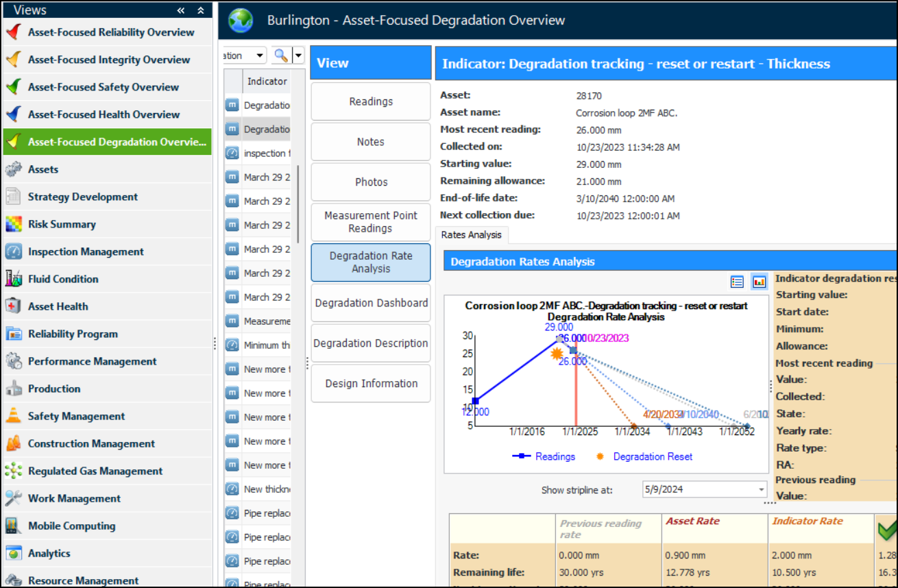Viewport: 898px width, 588px height.
Task: Expand the search options dropdown arrow
Action: (298, 56)
